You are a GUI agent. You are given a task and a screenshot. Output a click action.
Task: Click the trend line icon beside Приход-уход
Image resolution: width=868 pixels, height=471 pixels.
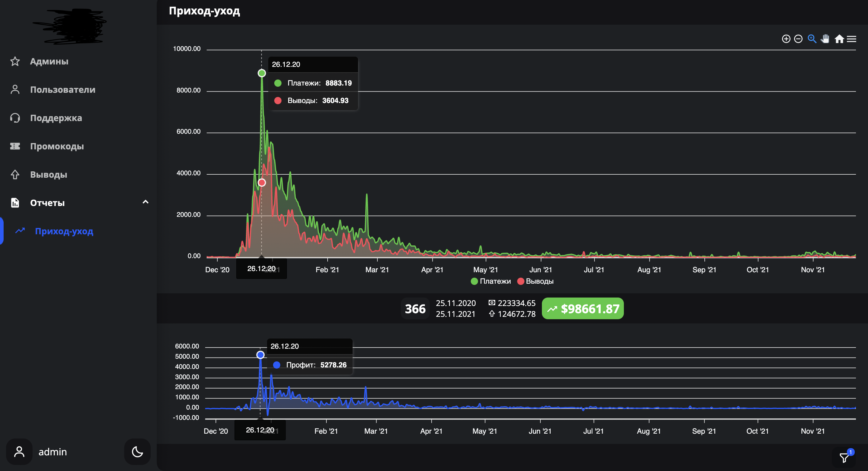[20, 231]
